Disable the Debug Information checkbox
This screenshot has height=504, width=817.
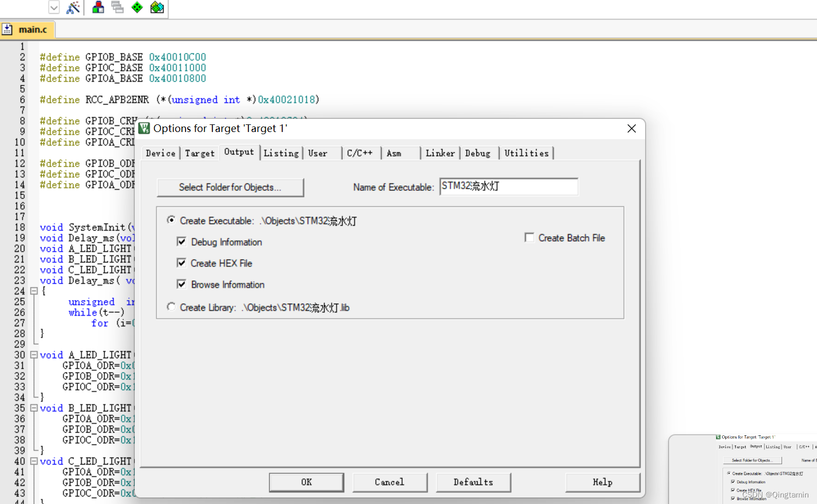(x=182, y=242)
